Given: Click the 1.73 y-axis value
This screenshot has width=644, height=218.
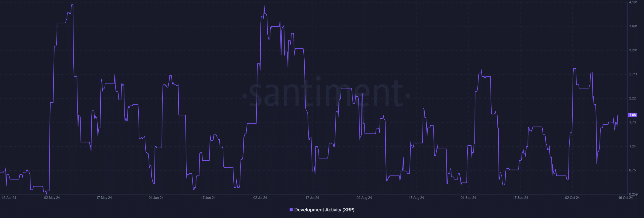Looking at the screenshot, I should point(632,122).
